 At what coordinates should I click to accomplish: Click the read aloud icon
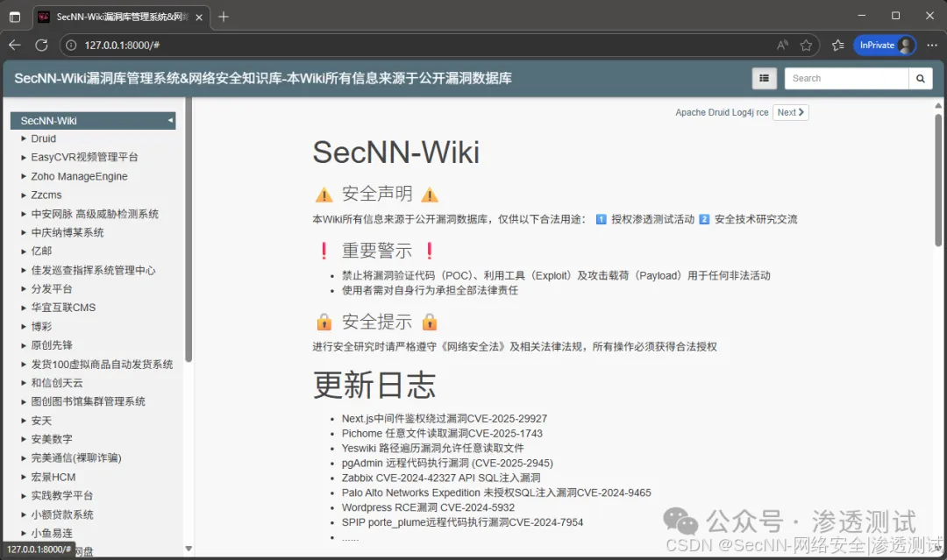[782, 46]
